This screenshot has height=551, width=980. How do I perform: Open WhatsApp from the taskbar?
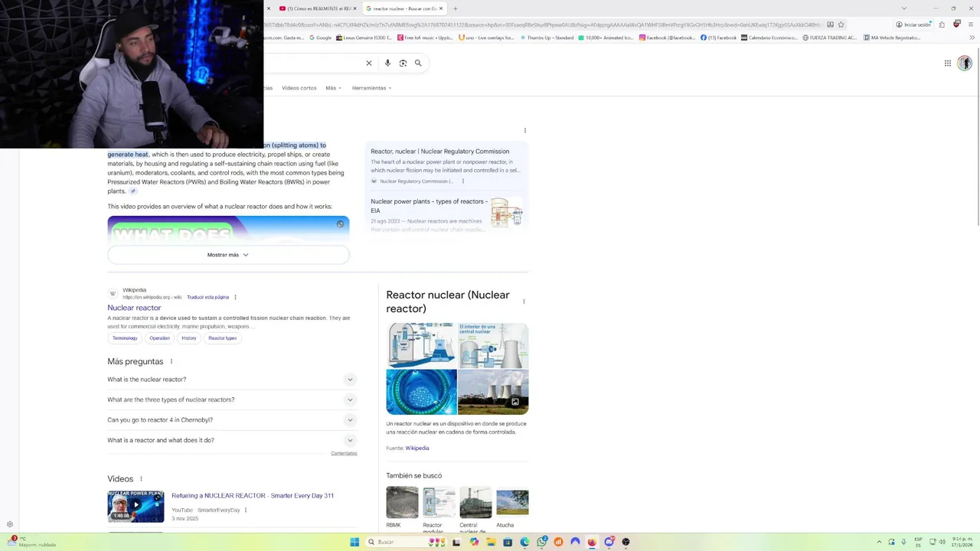(x=542, y=542)
